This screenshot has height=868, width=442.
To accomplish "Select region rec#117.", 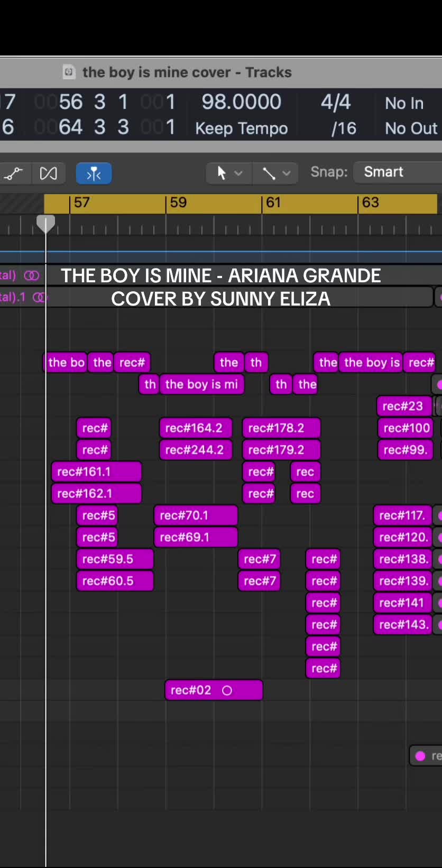I will pos(402,515).
